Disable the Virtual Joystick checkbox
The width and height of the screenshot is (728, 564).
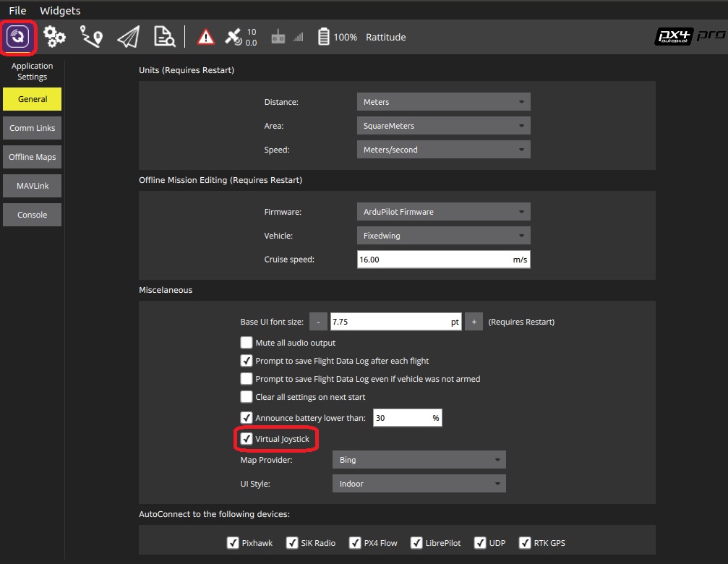click(247, 439)
